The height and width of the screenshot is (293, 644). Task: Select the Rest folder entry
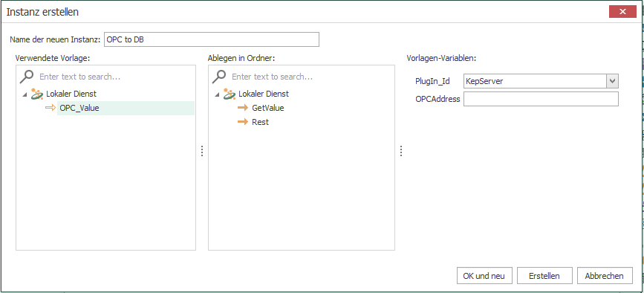click(261, 122)
